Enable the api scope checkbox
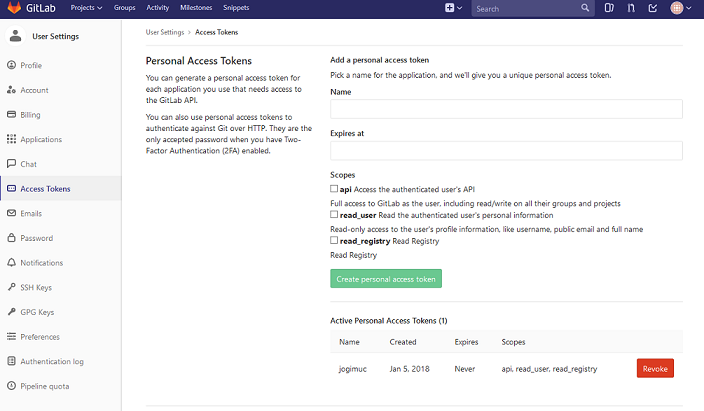 click(334, 188)
